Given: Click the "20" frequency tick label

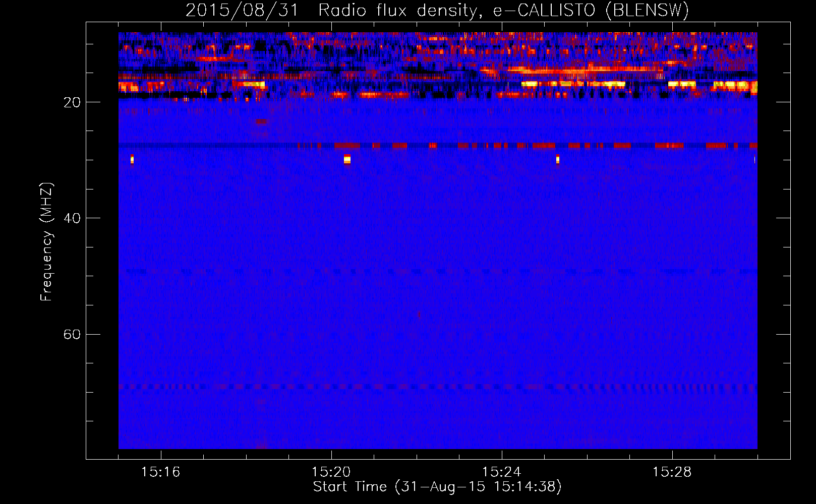Looking at the screenshot, I should [x=72, y=102].
